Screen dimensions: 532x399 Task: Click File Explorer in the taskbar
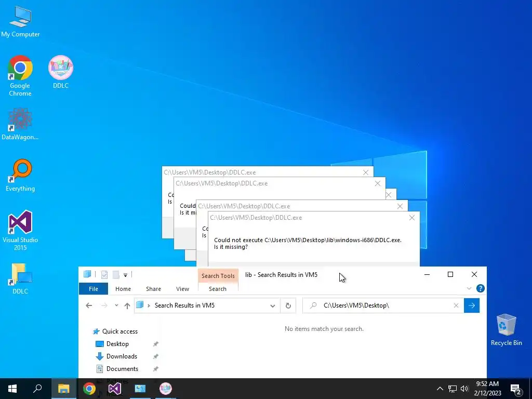[63, 389]
